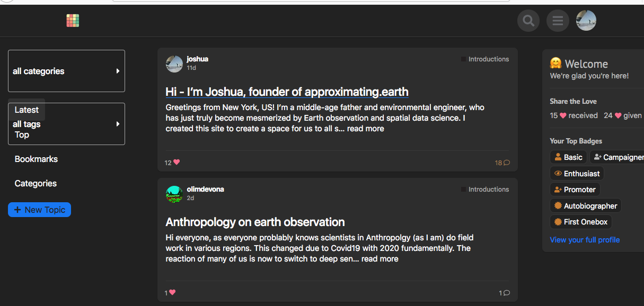Image resolution: width=644 pixels, height=306 pixels.
Task: Open the search magnifier icon
Action: click(x=528, y=21)
